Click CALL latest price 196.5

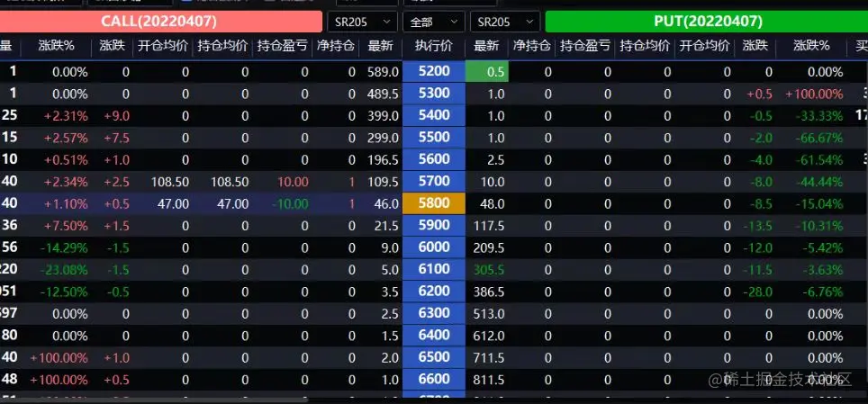[x=383, y=160]
